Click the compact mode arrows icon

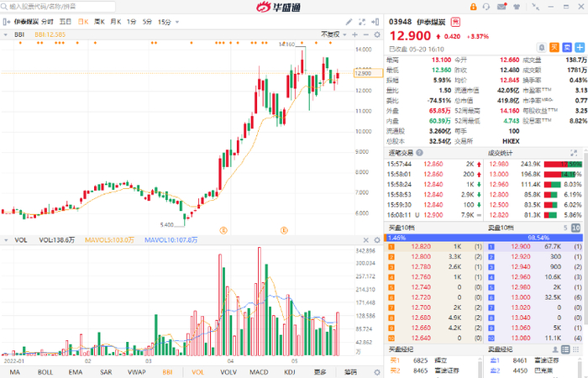click(x=536, y=7)
